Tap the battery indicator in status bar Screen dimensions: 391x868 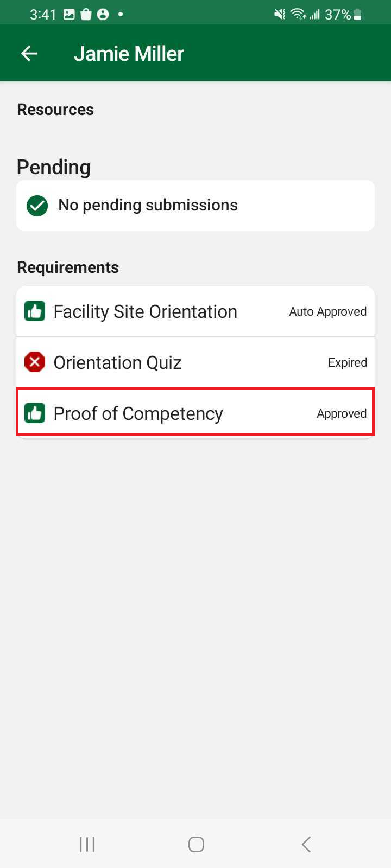(x=357, y=15)
